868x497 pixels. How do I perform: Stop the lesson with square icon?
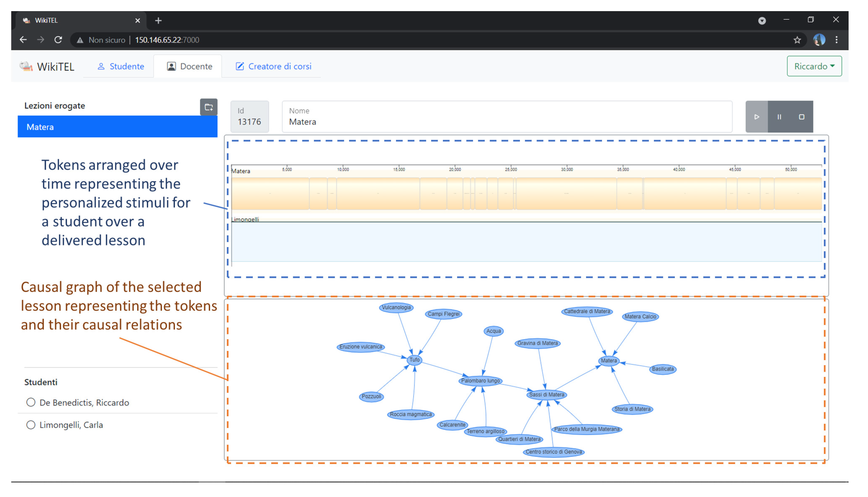(x=801, y=117)
